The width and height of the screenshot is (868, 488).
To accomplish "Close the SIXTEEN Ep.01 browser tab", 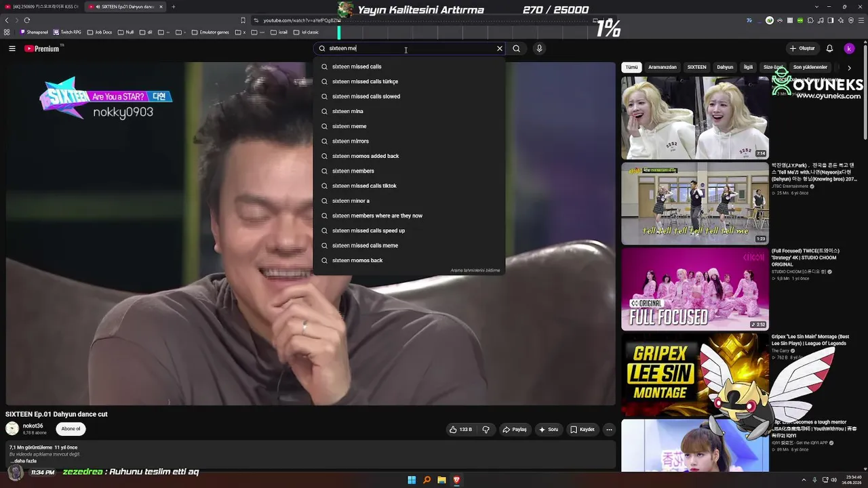I will tap(161, 7).
